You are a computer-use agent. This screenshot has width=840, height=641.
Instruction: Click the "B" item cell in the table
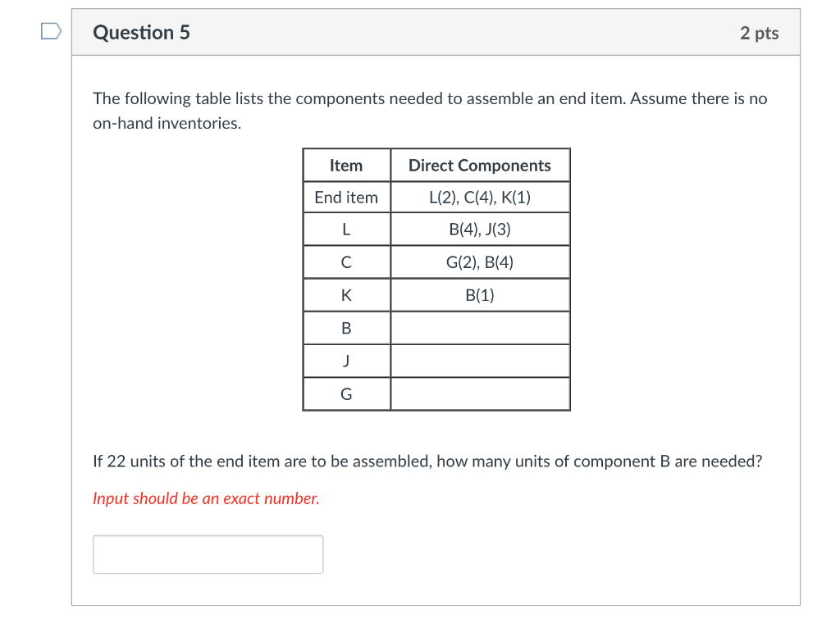[x=346, y=327]
